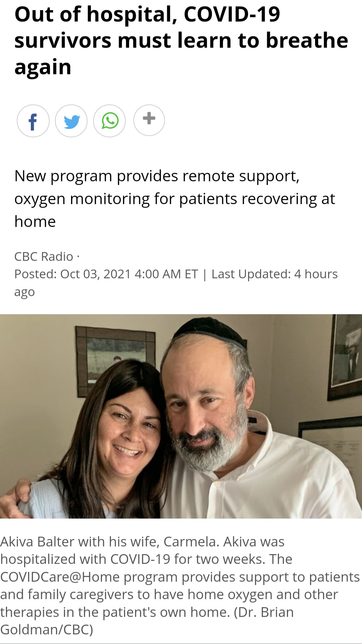This screenshot has width=362, height=644.
Task: Share the article on Twitter
Action: (71, 121)
